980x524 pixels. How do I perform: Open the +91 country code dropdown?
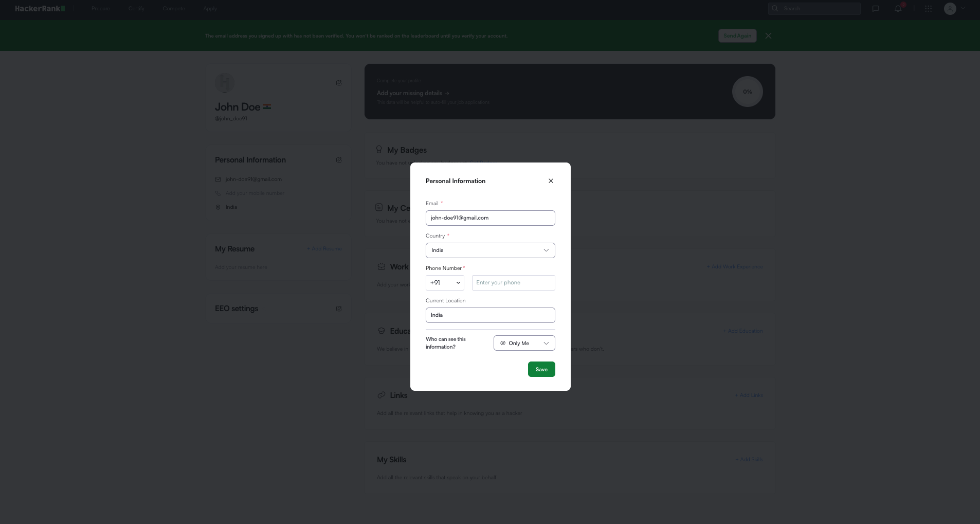445,283
